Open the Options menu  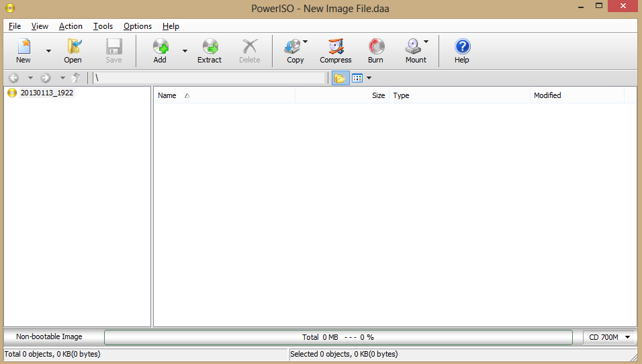138,26
